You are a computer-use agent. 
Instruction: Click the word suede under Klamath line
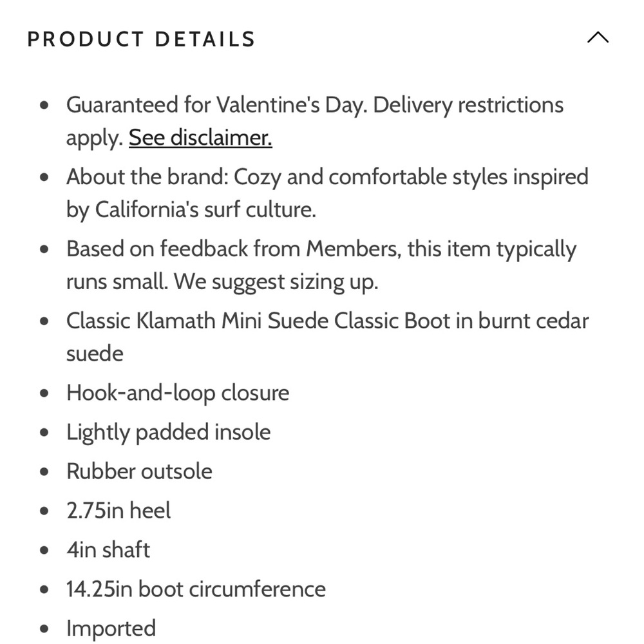click(95, 354)
